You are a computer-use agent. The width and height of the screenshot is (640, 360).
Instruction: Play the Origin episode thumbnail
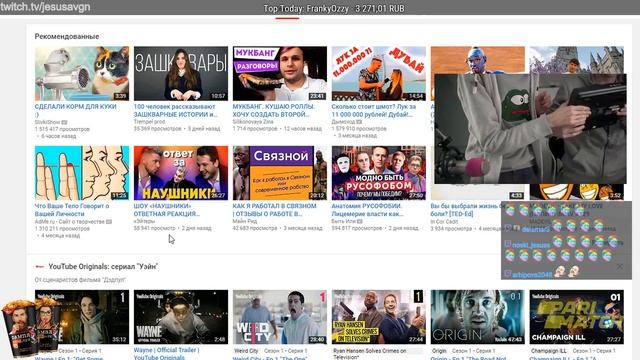[x=478, y=317]
